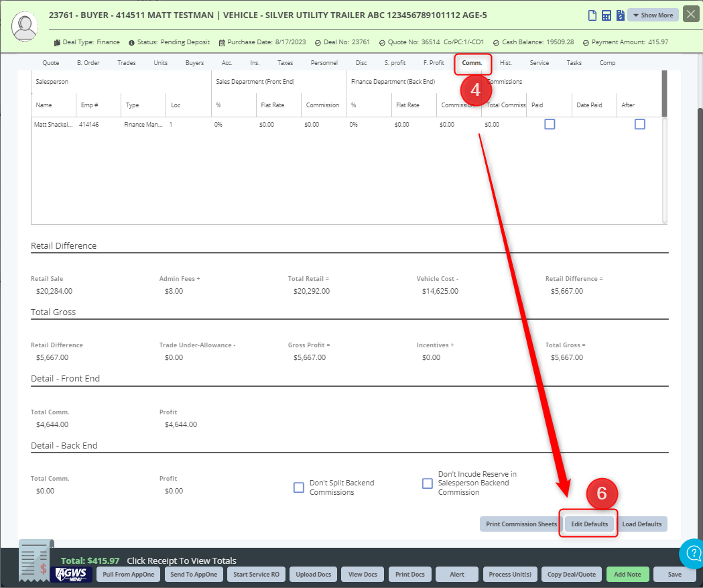Click the Upload Docs button

coord(314,574)
